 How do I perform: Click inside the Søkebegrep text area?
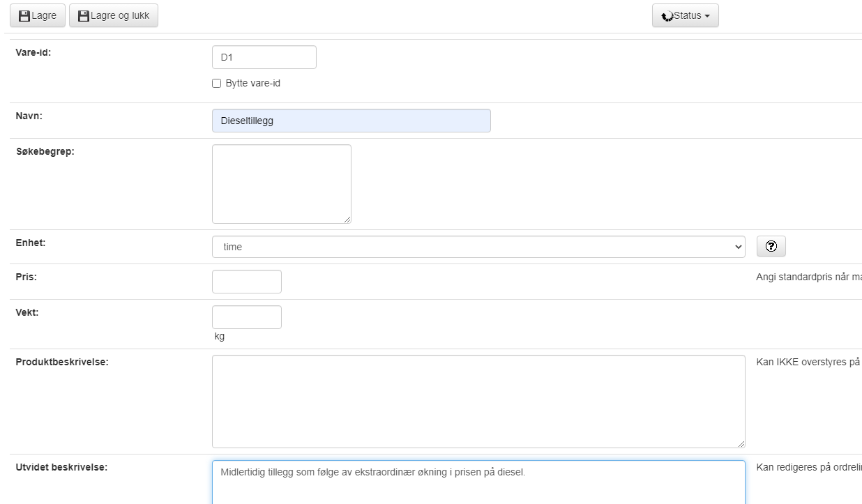(x=281, y=184)
